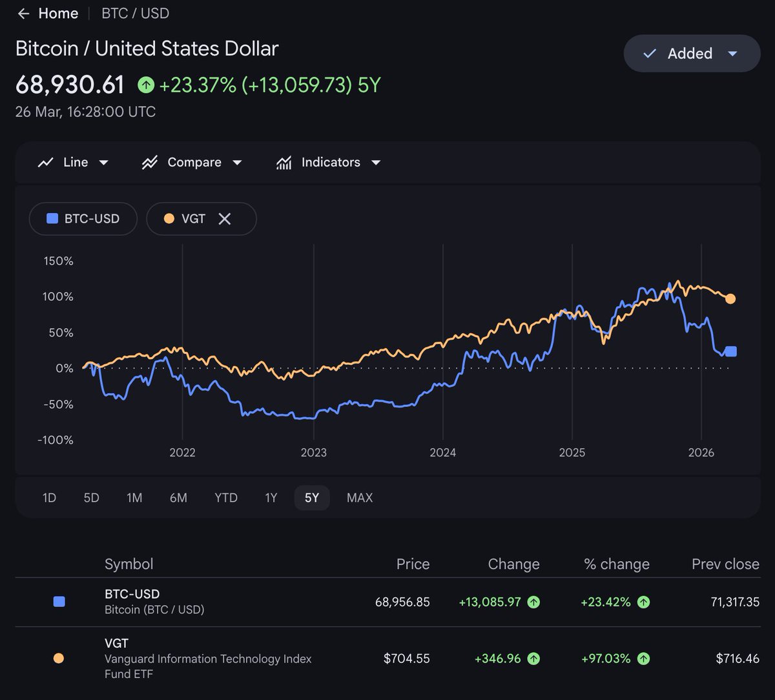
Task: Click the blue BTC endpoint marker on chart
Action: [730, 351]
